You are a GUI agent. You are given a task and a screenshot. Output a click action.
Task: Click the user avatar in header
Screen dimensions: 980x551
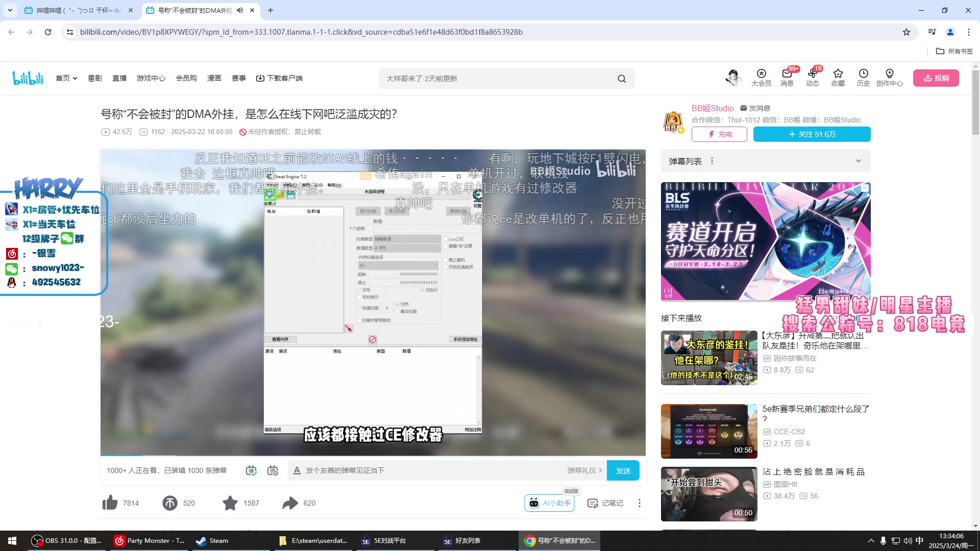click(x=733, y=78)
